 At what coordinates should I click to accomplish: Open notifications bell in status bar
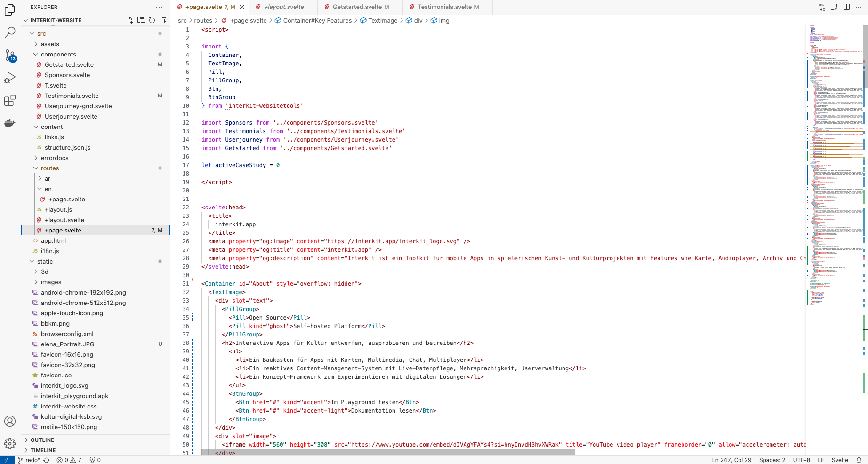tap(859, 460)
